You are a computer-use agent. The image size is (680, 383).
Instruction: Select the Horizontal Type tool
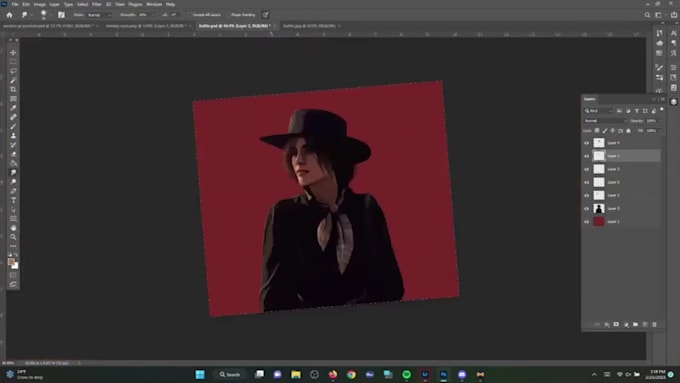pos(13,200)
